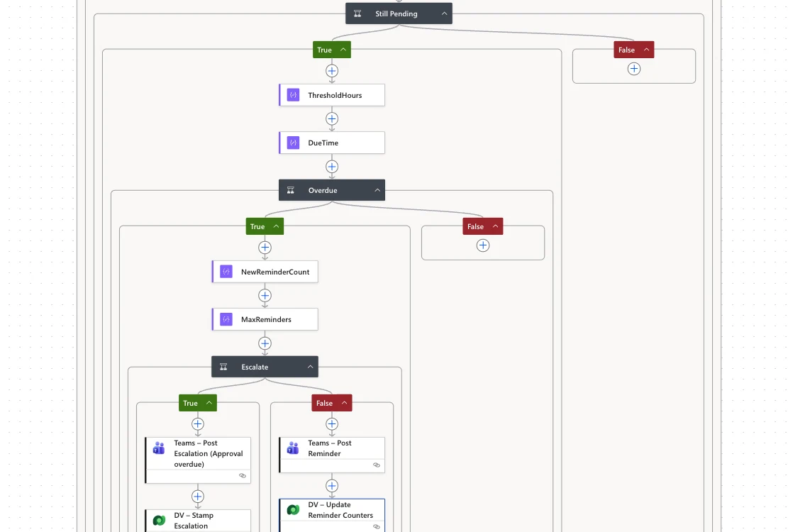
Task: Open DV – Update Reminder Counters action
Action: click(332, 516)
